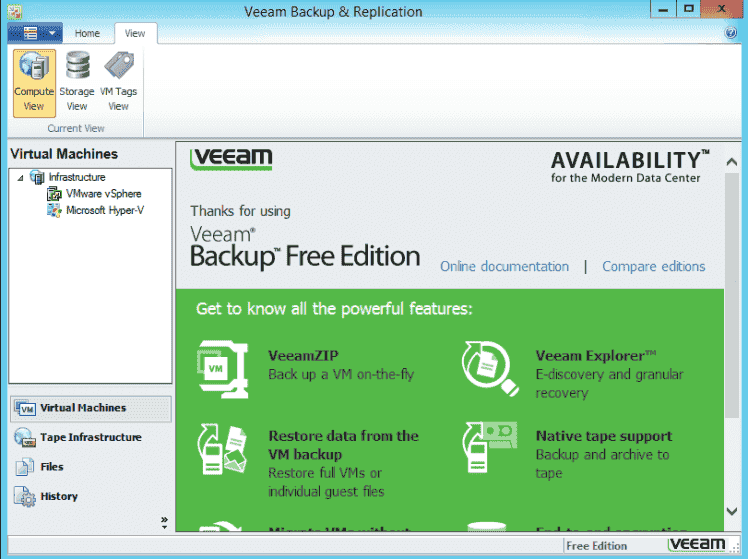Click the Veeam logo in status bar
Viewport: 748px width, 559px height.
click(x=697, y=545)
